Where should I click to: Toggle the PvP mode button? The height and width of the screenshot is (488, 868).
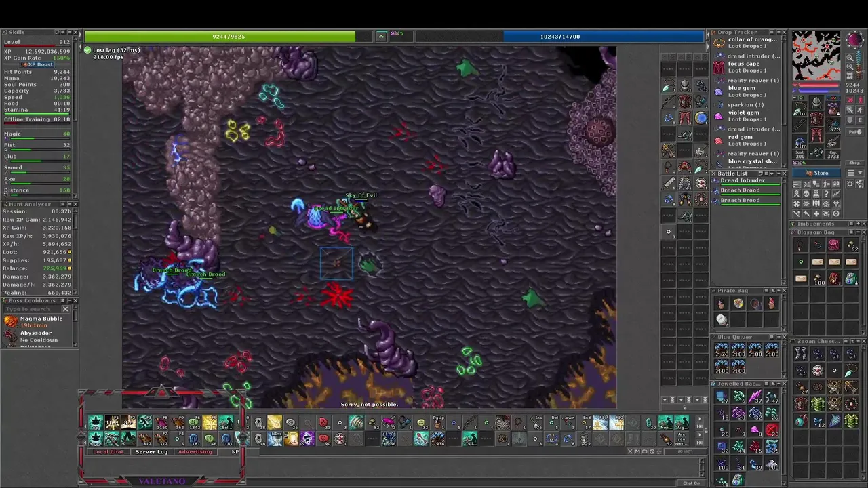[x=855, y=131]
